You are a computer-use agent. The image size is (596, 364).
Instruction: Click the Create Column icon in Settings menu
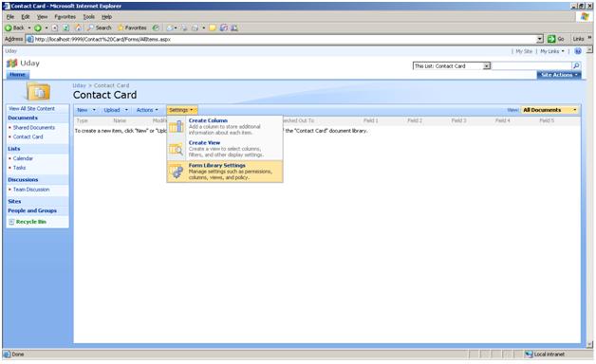pos(176,126)
